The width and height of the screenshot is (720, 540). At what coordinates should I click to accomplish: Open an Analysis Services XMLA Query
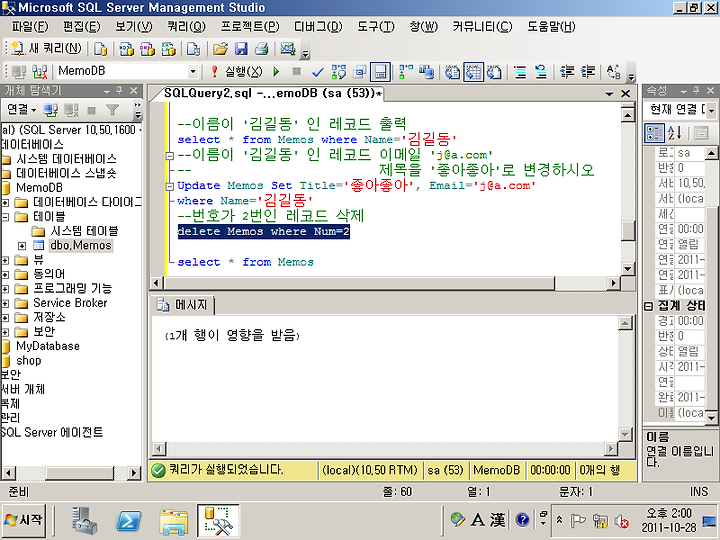pos(169,49)
